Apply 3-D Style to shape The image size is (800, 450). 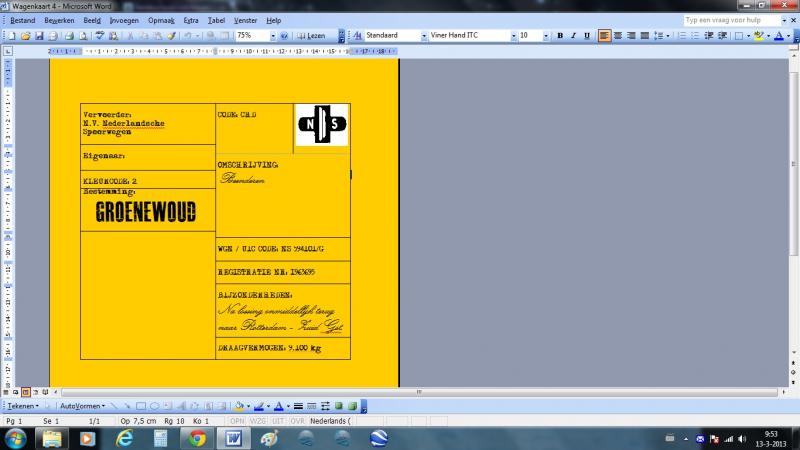(352, 406)
